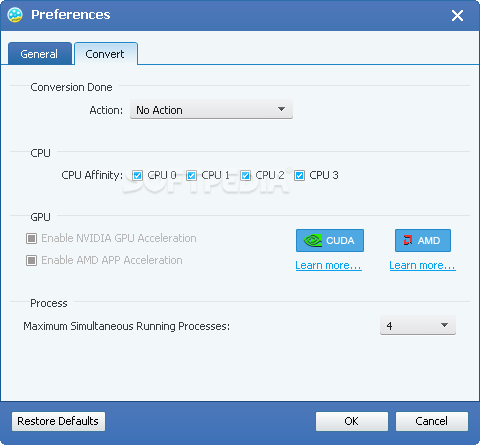Viewport: 480px width, 445px height.
Task: Open Maximum Simultaneous Running Processes dropdown
Action: [x=418, y=325]
